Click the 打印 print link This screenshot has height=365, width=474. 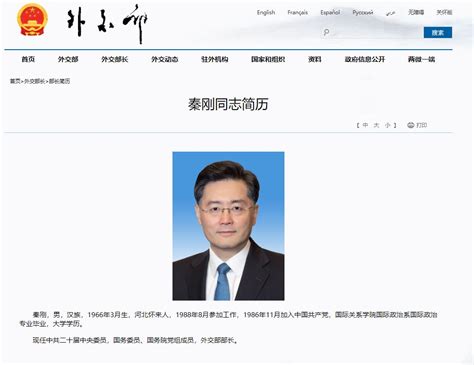click(x=421, y=125)
